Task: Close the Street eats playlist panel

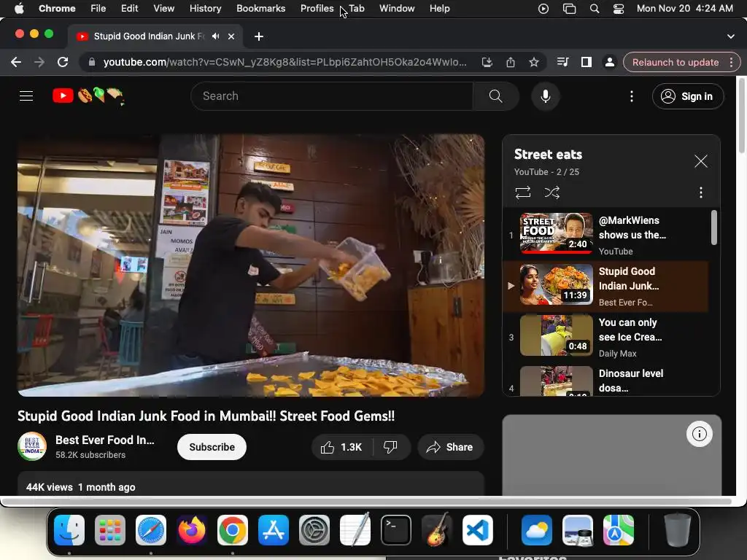Action: coord(700,161)
